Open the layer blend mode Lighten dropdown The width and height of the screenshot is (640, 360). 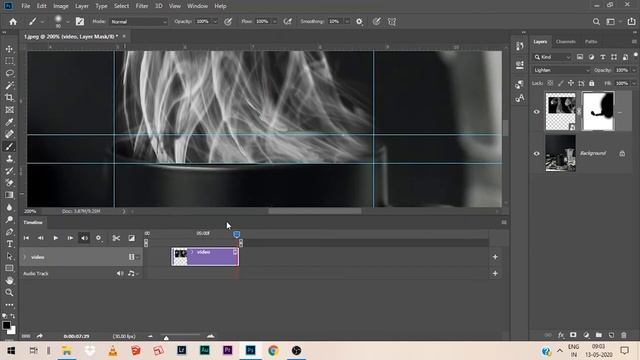561,70
